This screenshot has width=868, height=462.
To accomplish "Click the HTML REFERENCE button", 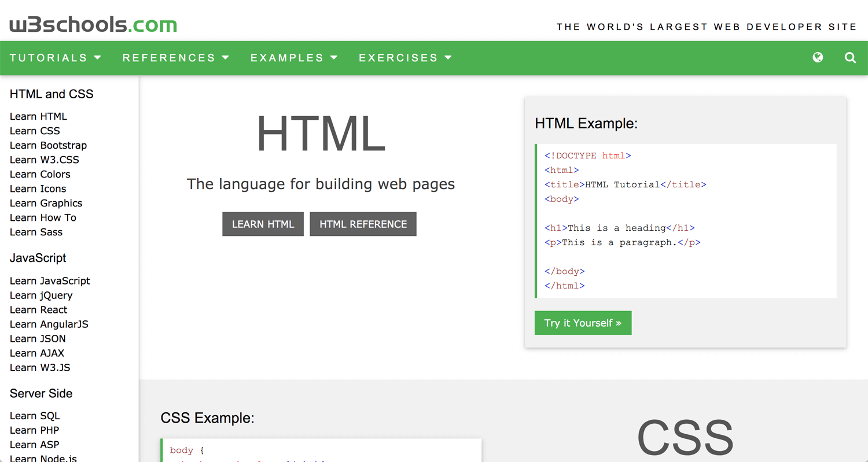I will click(363, 224).
